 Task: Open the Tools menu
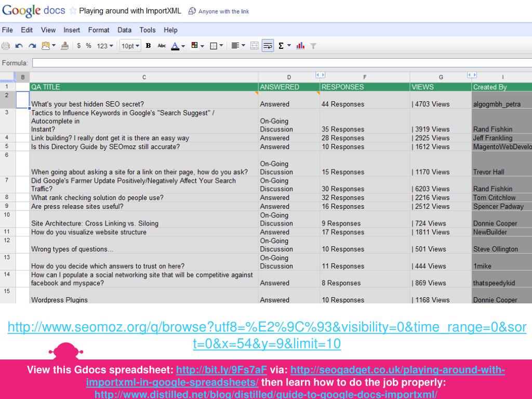(x=148, y=30)
